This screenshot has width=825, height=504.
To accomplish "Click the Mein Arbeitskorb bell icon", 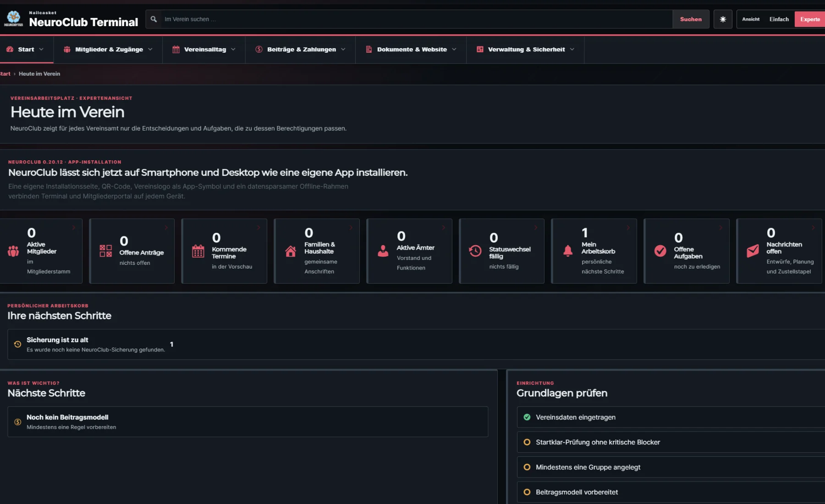I will (568, 251).
